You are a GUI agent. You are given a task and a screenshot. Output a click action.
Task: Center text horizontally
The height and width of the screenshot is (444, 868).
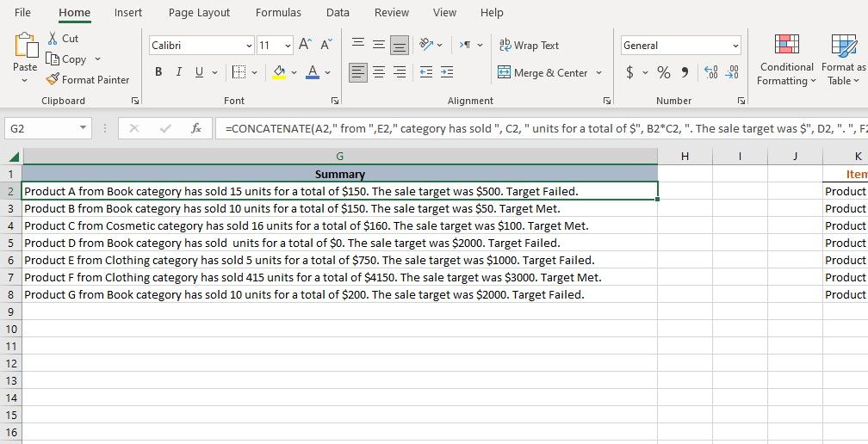379,72
